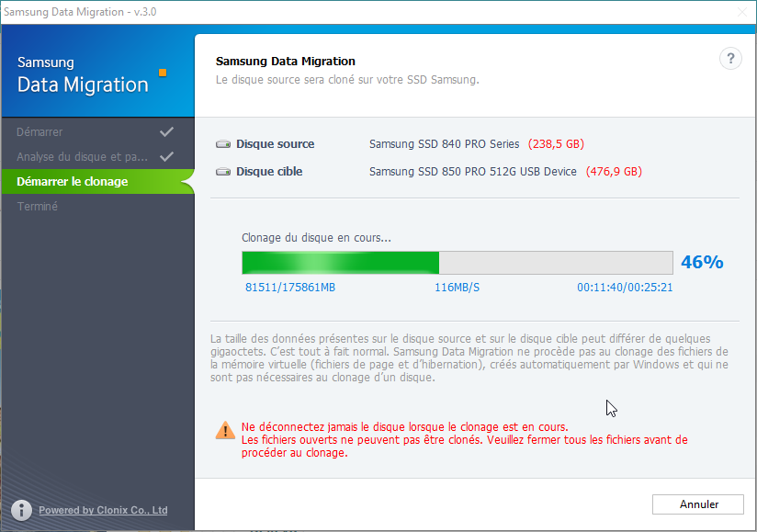Close the Samsung Data Migration window
The width and height of the screenshot is (757, 532).
click(x=742, y=12)
